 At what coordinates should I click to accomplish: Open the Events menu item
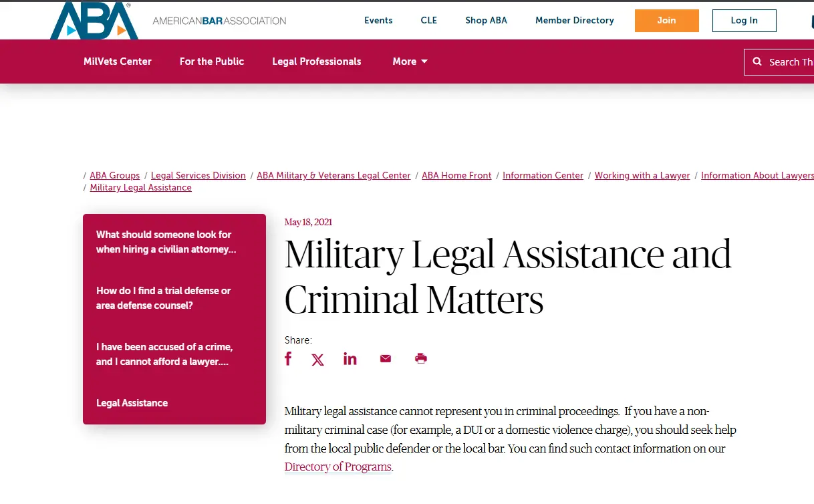click(378, 21)
